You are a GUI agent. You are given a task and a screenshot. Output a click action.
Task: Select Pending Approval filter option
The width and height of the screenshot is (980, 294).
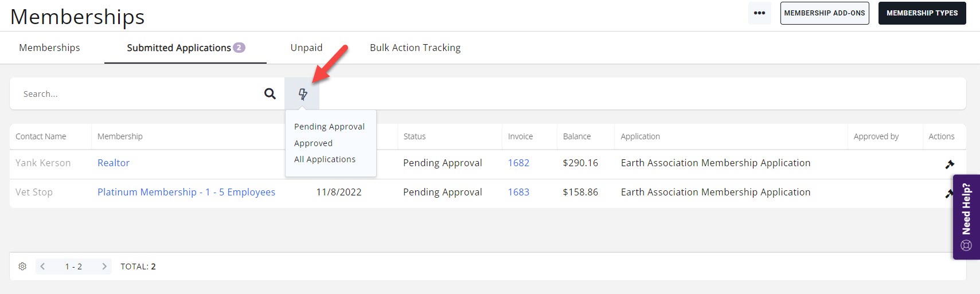point(329,127)
